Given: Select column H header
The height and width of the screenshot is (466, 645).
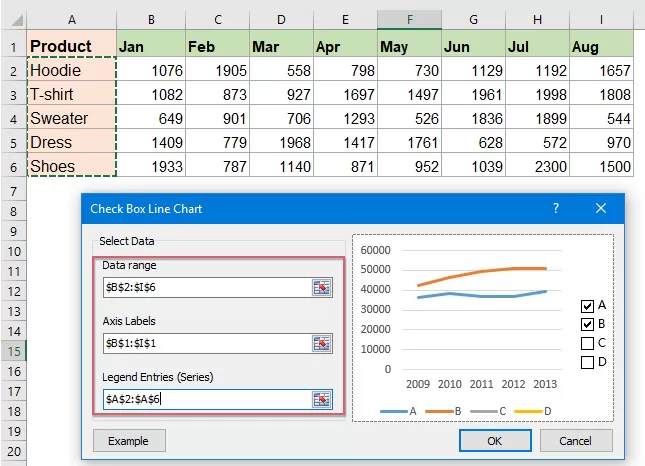Looking at the screenshot, I should (x=538, y=20).
